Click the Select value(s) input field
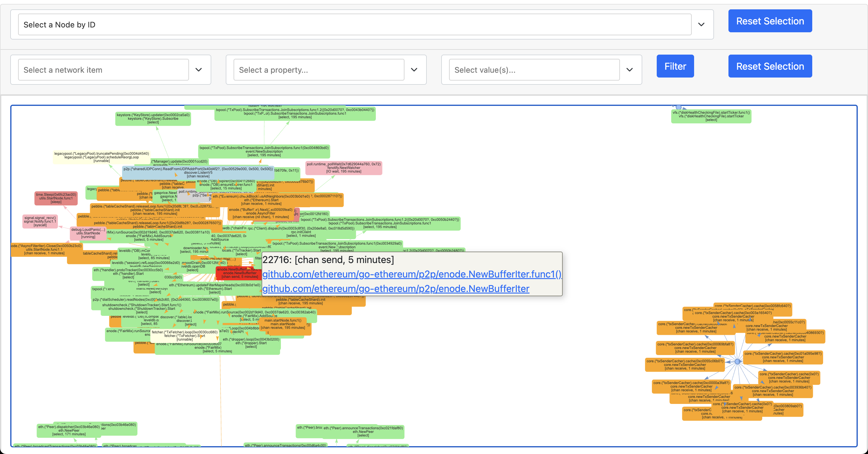Screen dimensions: 868x454 pos(534,70)
